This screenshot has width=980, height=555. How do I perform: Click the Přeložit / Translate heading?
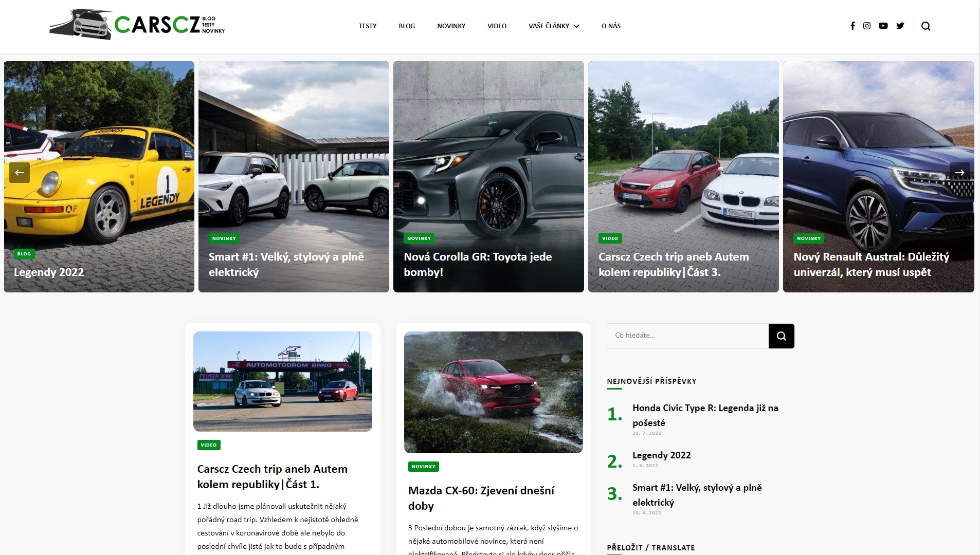coord(651,548)
